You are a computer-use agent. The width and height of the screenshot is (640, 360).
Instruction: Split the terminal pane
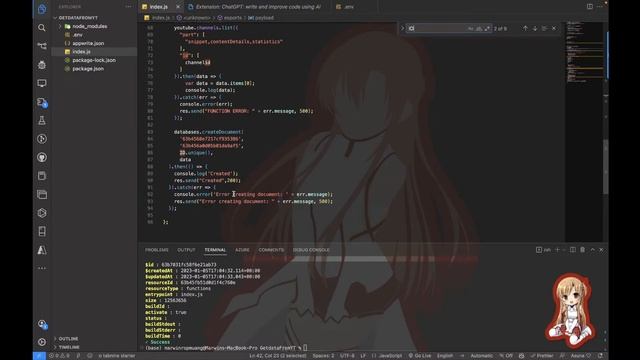tap(573, 250)
